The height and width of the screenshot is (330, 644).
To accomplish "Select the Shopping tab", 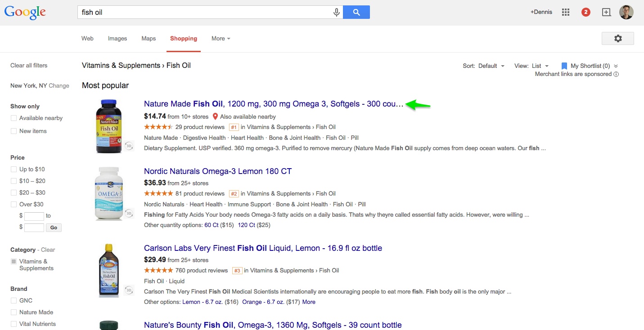I will pos(184,39).
